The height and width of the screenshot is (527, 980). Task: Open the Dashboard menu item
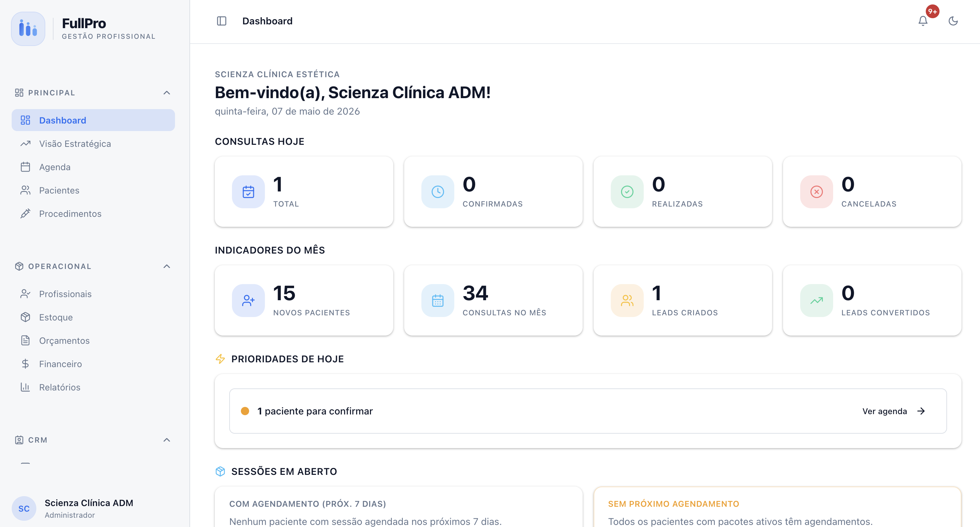[93, 120]
